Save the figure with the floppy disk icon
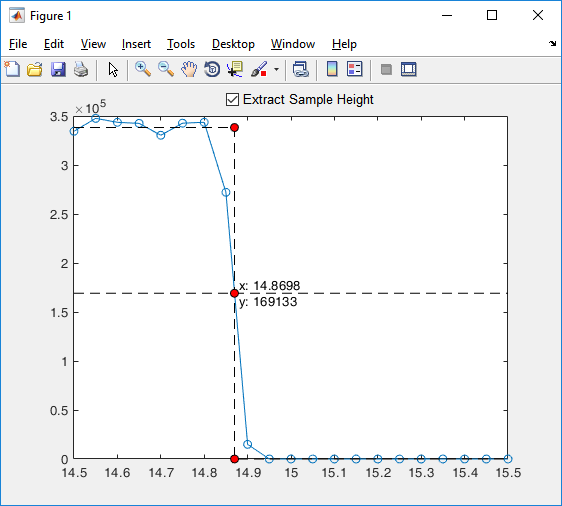The width and height of the screenshot is (562, 506). pos(58,69)
